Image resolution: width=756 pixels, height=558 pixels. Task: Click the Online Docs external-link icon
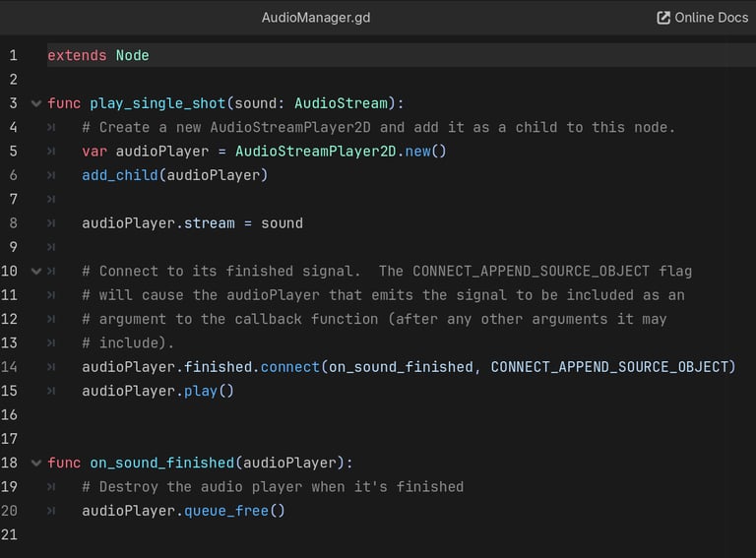pos(663,18)
